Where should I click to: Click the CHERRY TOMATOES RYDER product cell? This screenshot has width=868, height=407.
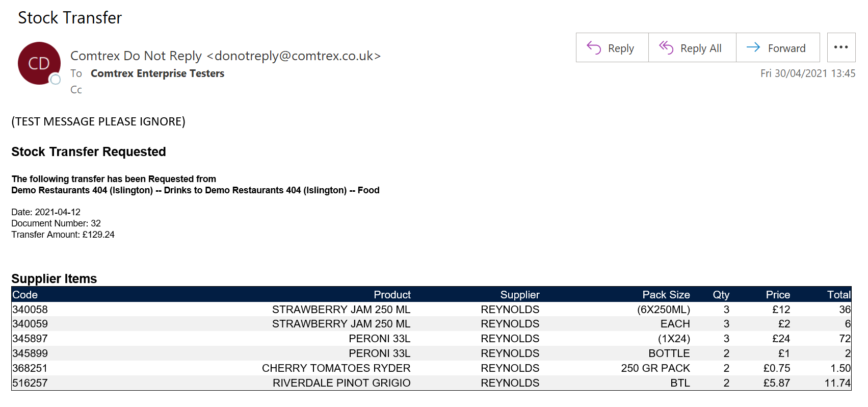click(336, 368)
